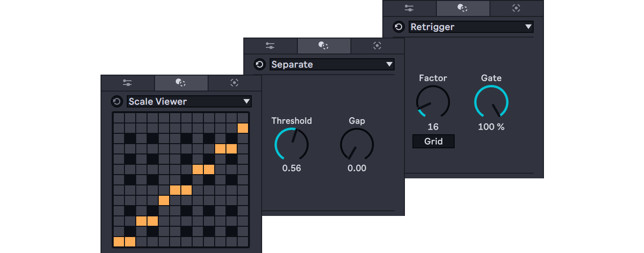Click reset icon beside Separate dropdown

(259, 64)
